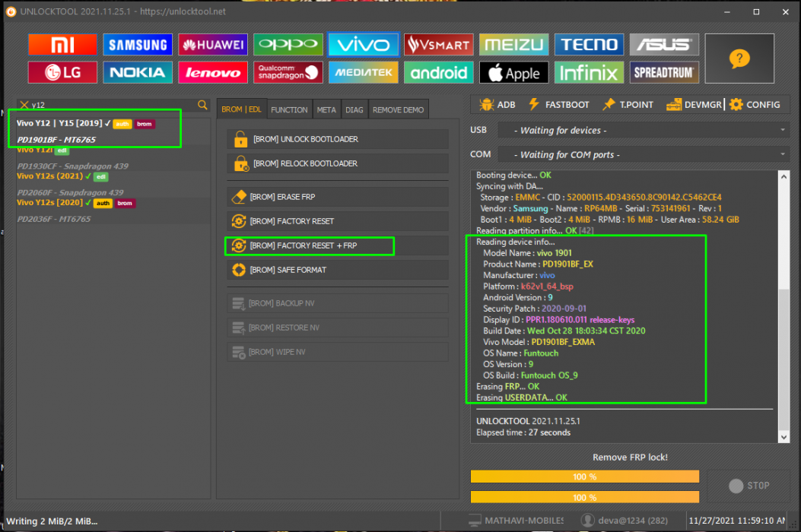Choose the Nokia brand logo

(138, 72)
